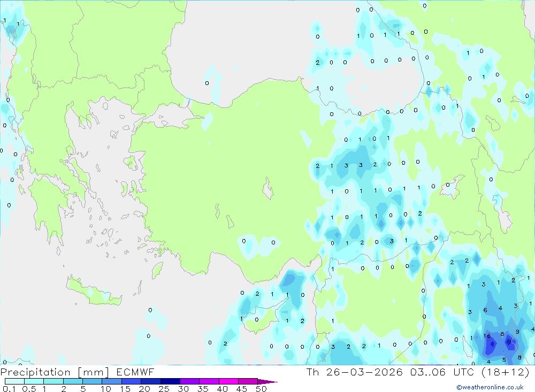Click the 0.5–1 mm legend color swatch
This screenshot has width=535, height=392.
pyautogui.click(x=34, y=381)
